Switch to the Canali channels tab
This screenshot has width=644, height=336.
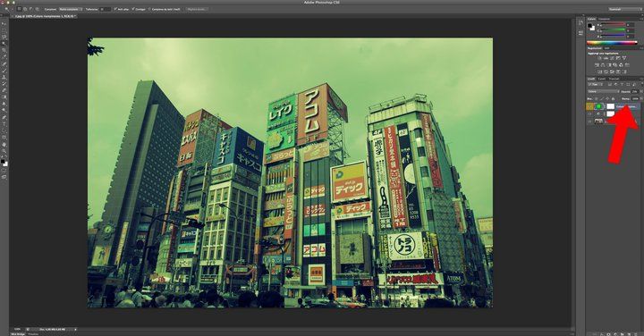[601, 79]
